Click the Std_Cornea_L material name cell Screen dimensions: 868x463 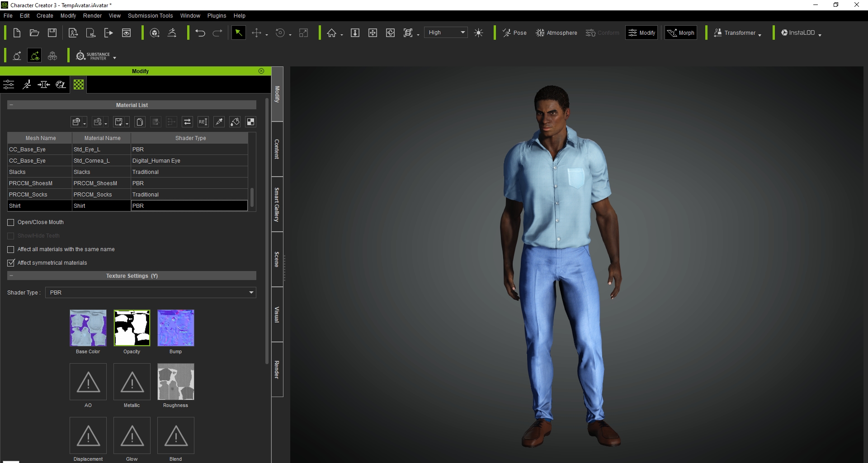[x=101, y=161]
